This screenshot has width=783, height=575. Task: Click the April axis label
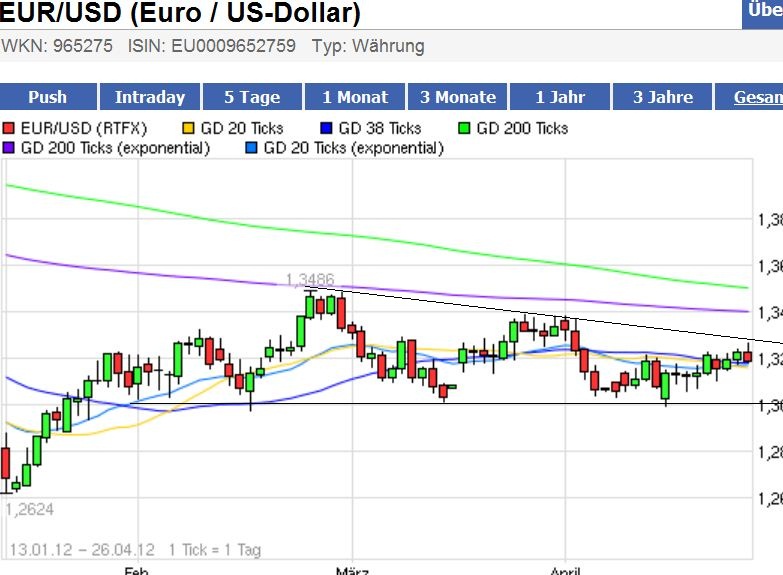click(565, 571)
